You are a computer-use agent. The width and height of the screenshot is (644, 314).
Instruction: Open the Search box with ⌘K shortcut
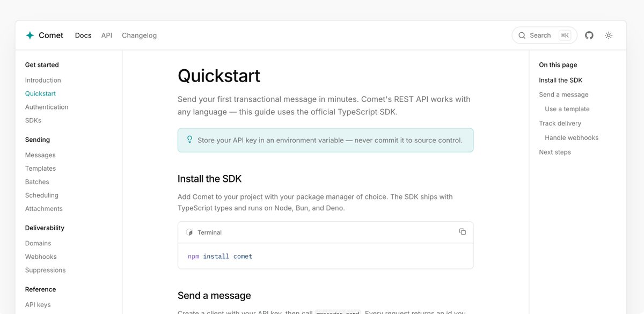click(545, 35)
